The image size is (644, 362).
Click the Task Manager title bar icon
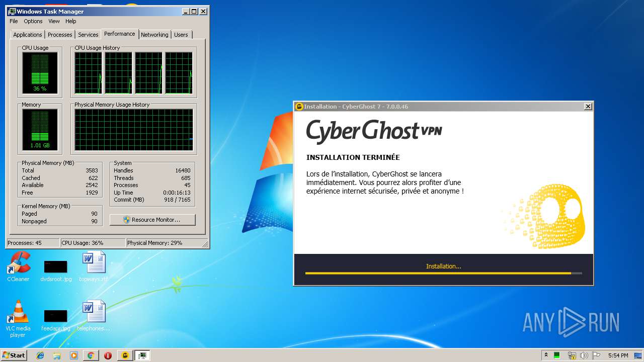coord(13,11)
